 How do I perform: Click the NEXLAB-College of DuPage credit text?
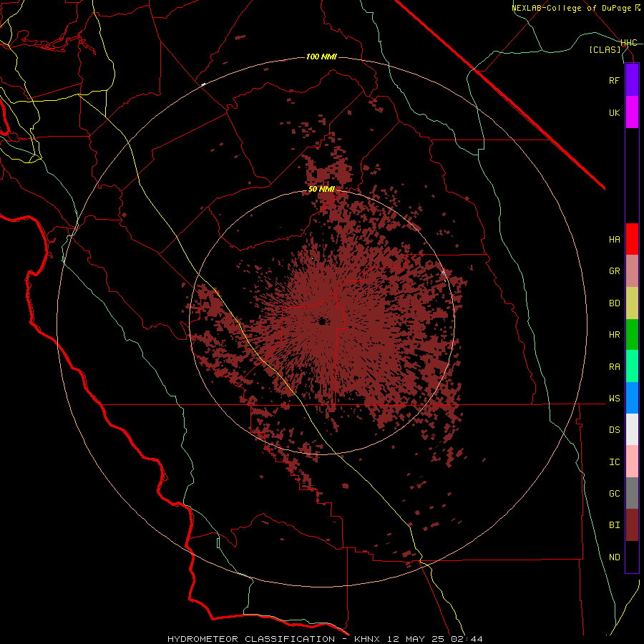point(571,8)
